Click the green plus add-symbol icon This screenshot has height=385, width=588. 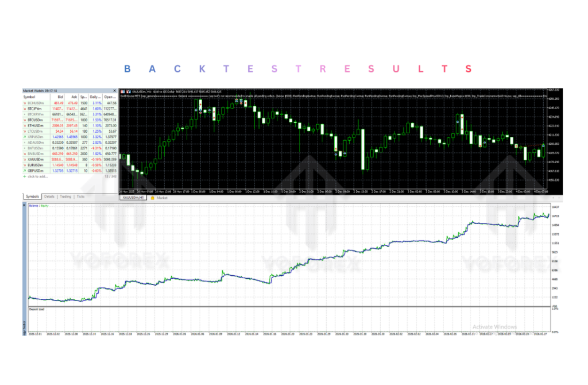point(26,176)
